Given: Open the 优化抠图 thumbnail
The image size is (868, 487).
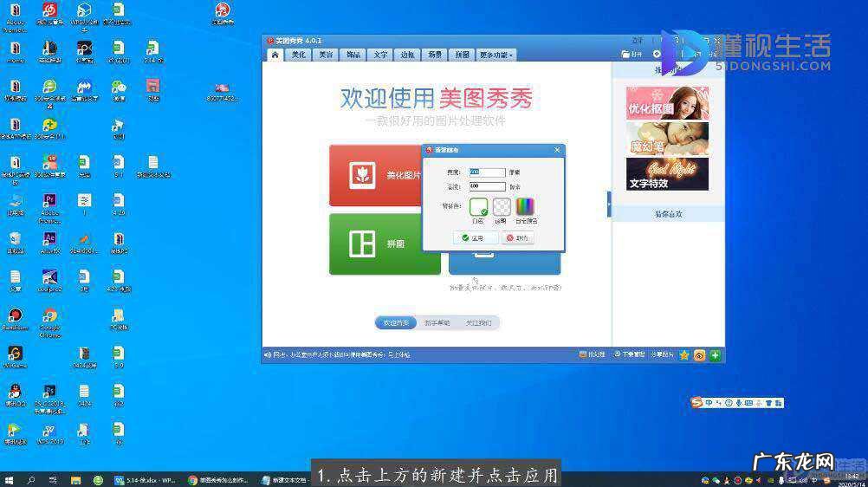Looking at the screenshot, I should [667, 102].
